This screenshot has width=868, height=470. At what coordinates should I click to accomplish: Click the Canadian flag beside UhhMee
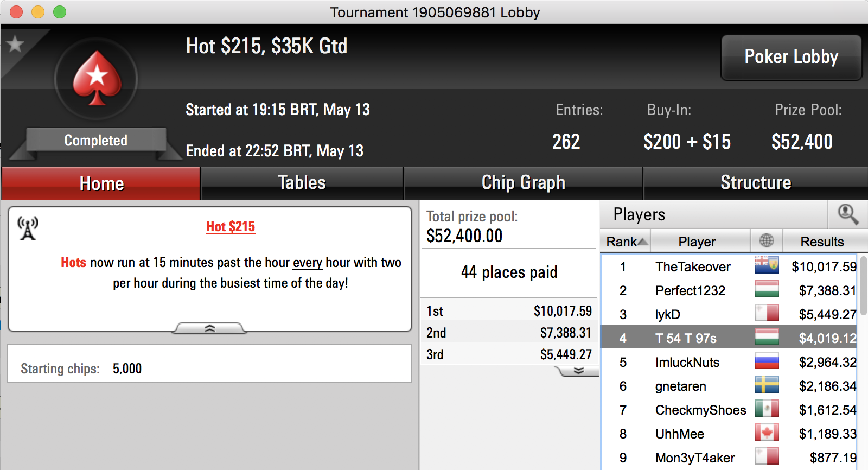(767, 433)
